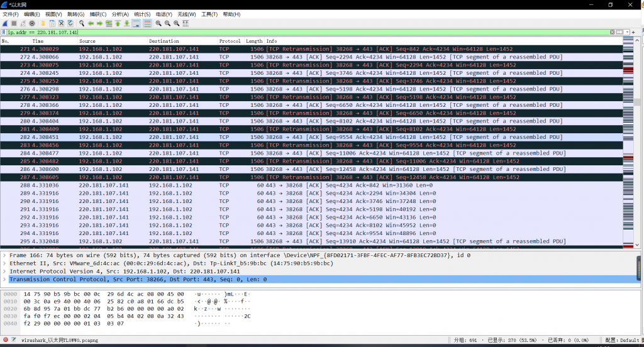Toggle packet list colorize rules
This screenshot has width=644, height=347.
(x=147, y=23)
